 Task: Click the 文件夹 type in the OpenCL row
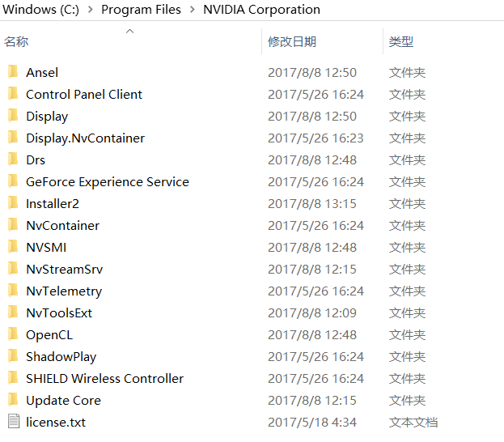pyautogui.click(x=407, y=335)
